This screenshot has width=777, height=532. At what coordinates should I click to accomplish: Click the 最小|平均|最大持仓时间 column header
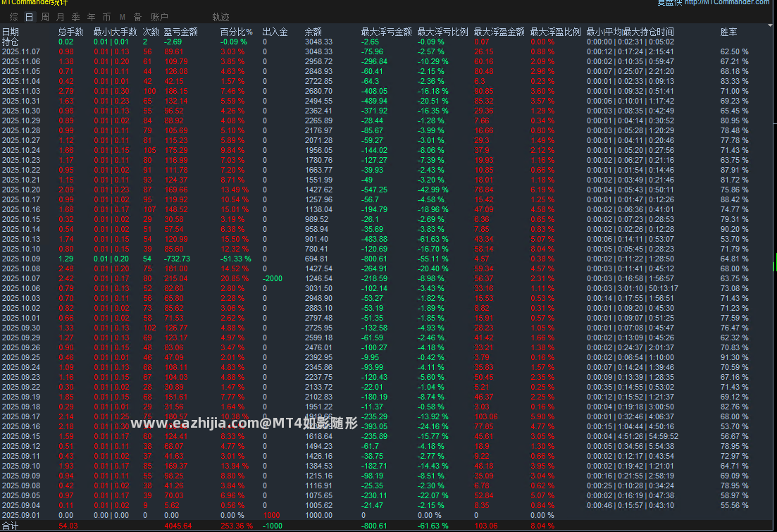click(x=630, y=32)
